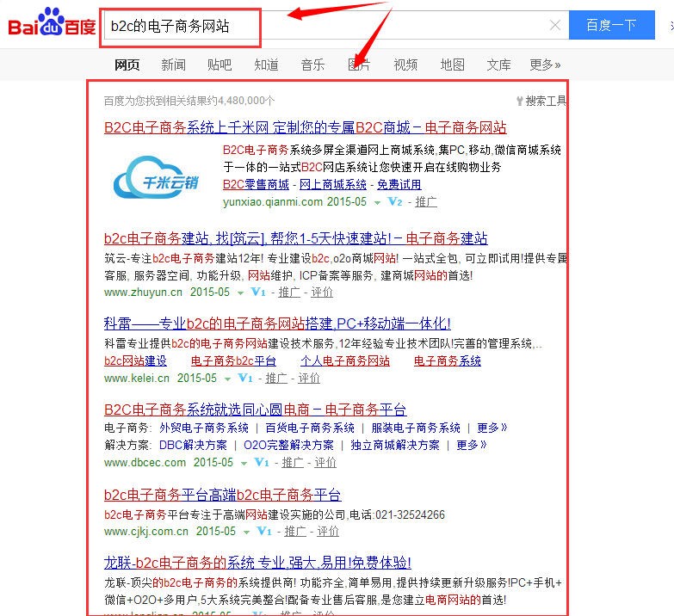The width and height of the screenshot is (674, 616).
Task: Click the V1 badge next to www.dbcec.com
Action: click(262, 462)
